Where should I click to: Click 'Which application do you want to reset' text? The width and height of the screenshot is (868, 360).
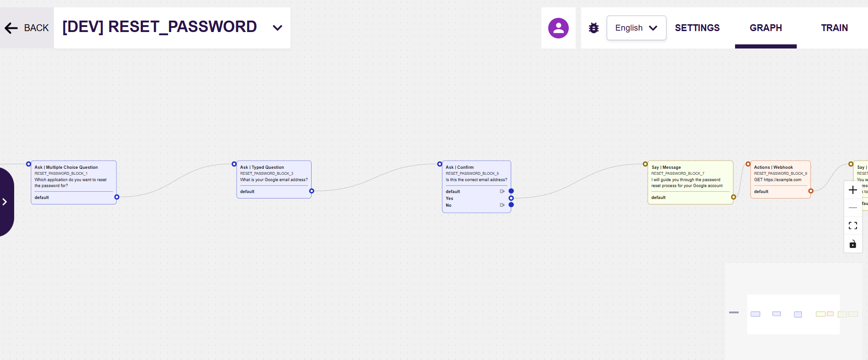pyautogui.click(x=71, y=180)
